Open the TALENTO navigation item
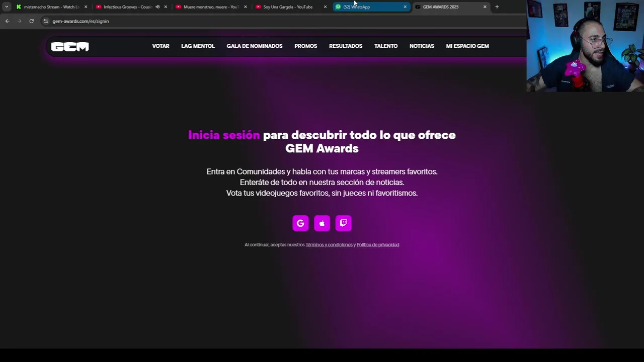This screenshot has height=362, width=644. pyautogui.click(x=386, y=46)
